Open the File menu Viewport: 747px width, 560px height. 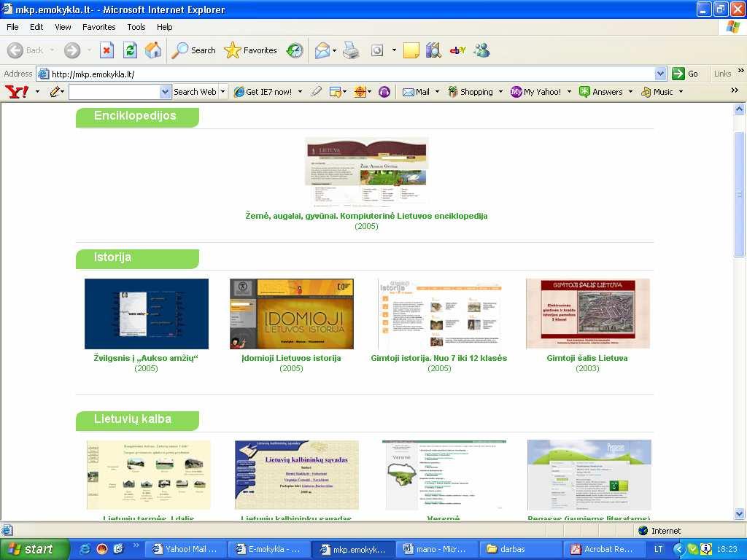pos(12,27)
